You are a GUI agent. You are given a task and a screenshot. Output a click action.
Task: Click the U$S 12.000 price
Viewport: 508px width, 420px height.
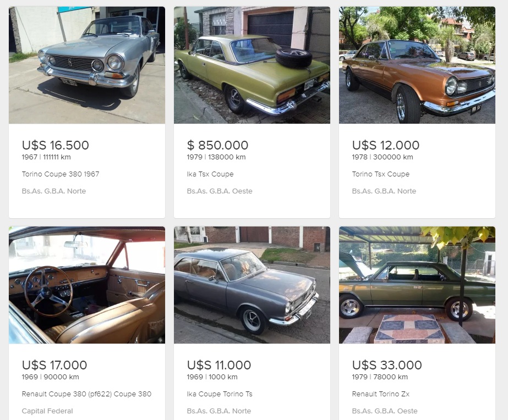386,145
